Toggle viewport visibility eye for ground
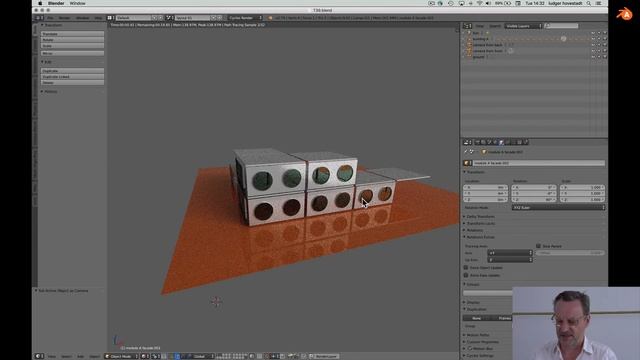640x360 pixels. 593,57
